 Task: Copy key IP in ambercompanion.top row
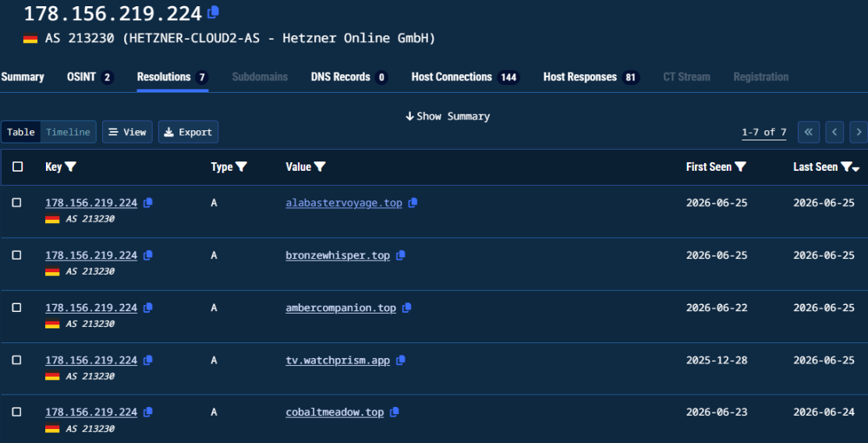[x=148, y=308]
